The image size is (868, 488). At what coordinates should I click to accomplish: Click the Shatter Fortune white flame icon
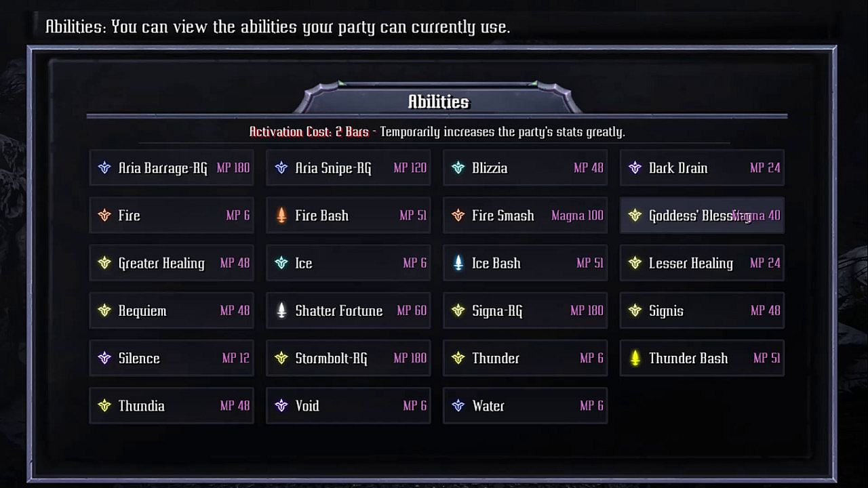[x=281, y=310]
